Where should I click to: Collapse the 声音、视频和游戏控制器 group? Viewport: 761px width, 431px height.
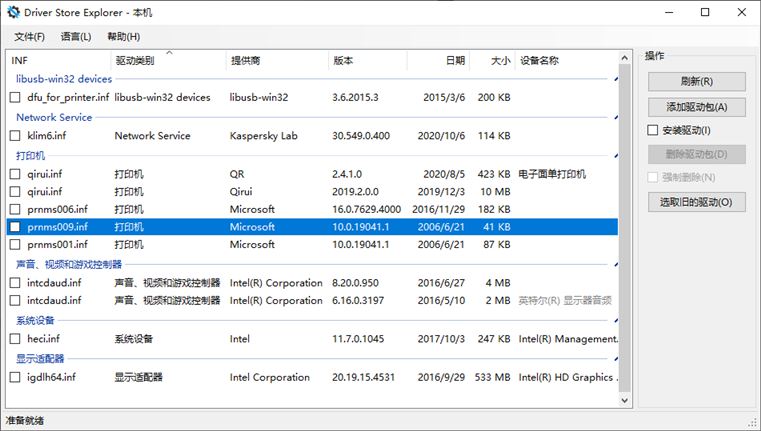point(616,265)
